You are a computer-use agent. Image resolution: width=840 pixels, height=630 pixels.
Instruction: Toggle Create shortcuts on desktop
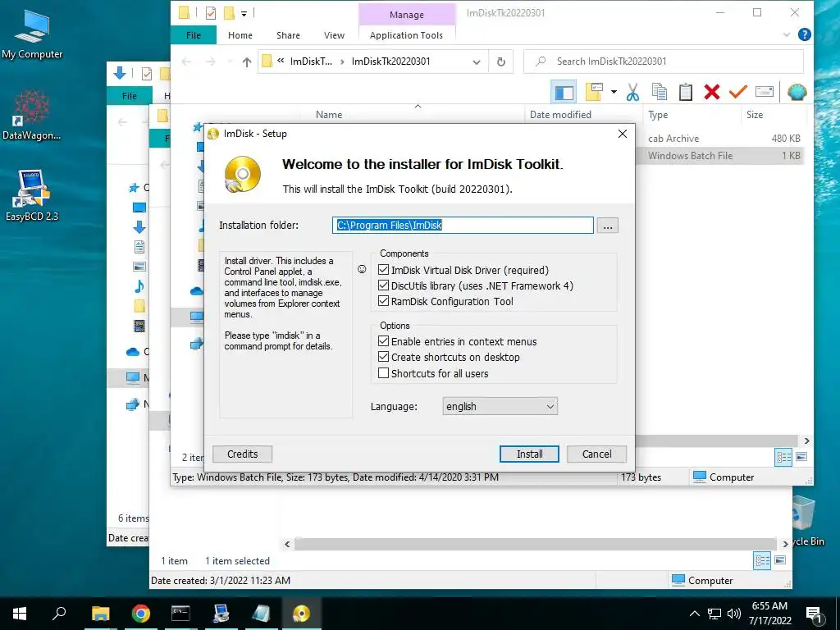(384, 356)
